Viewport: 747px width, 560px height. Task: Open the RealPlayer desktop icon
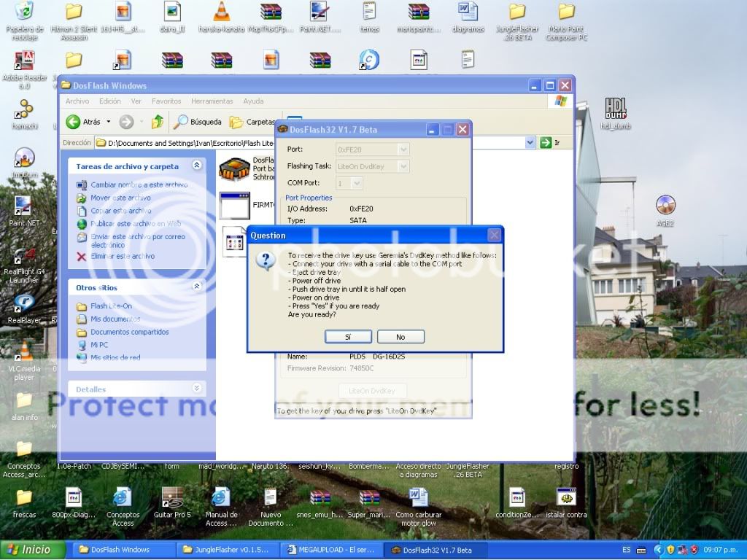pyautogui.click(x=24, y=303)
